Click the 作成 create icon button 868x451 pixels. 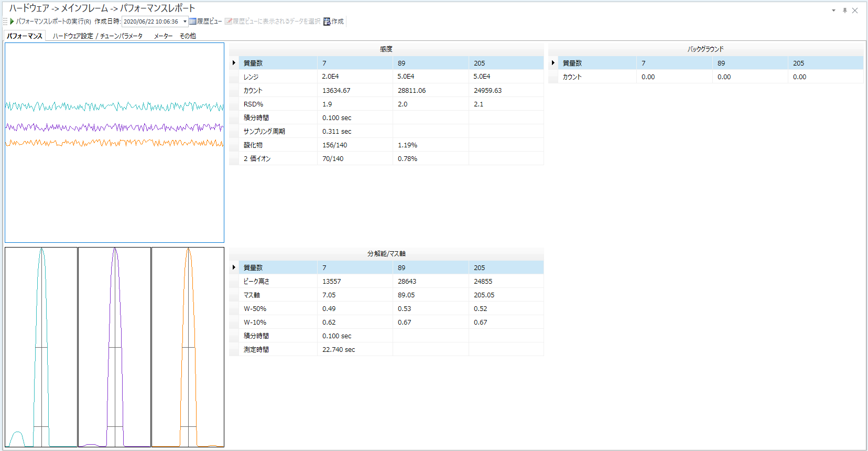click(334, 22)
